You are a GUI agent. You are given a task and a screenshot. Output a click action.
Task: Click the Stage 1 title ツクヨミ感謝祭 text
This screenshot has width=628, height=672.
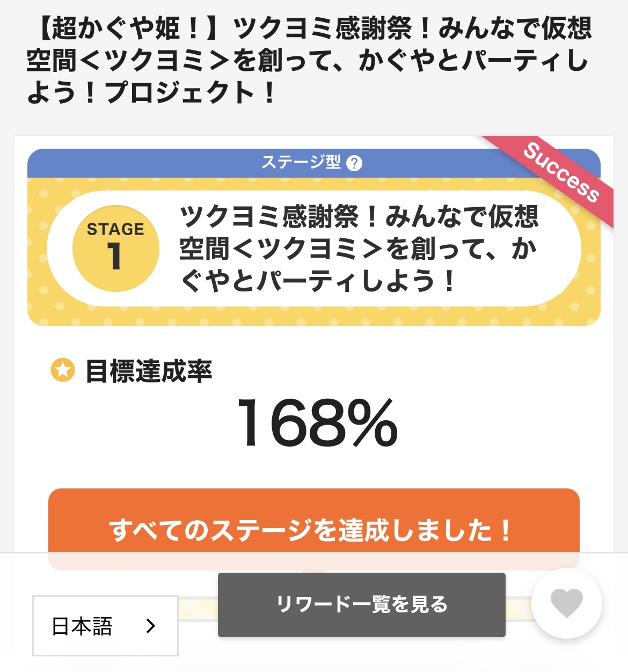(359, 249)
